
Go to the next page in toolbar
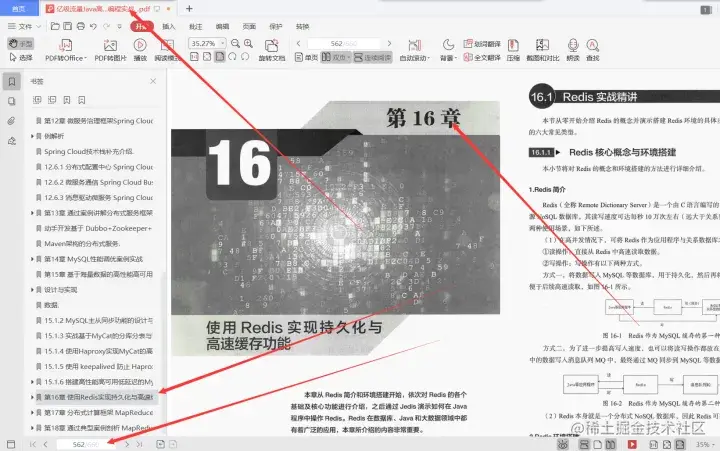[x=389, y=43]
